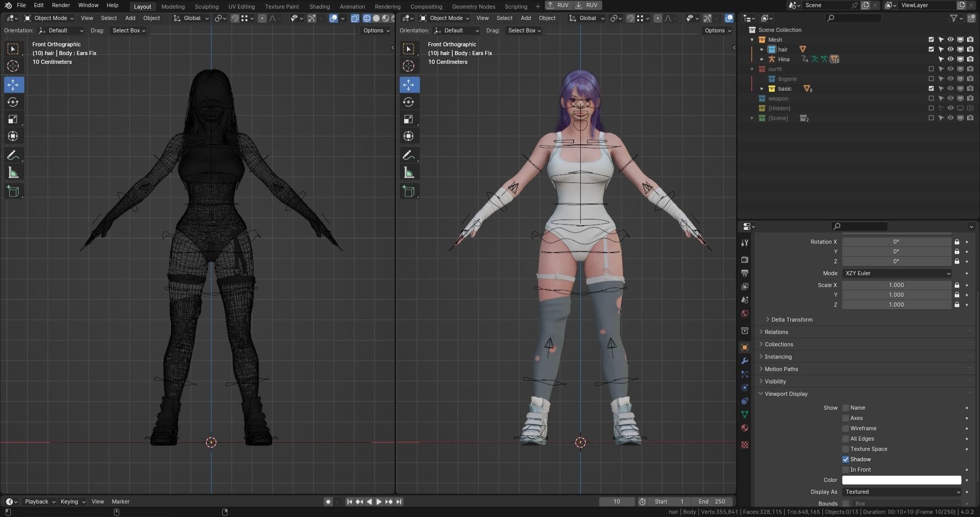The height and width of the screenshot is (517, 980).
Task: Select the Move tool in right viewport
Action: coord(409,85)
